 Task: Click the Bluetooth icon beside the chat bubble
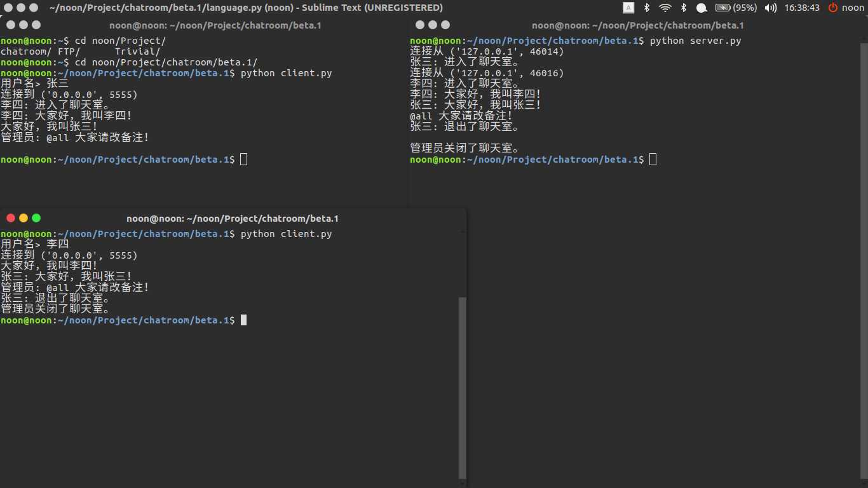(x=684, y=8)
